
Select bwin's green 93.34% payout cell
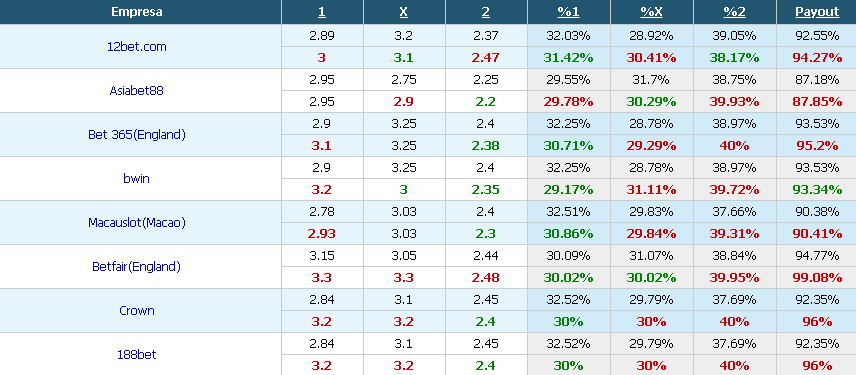[x=817, y=190]
